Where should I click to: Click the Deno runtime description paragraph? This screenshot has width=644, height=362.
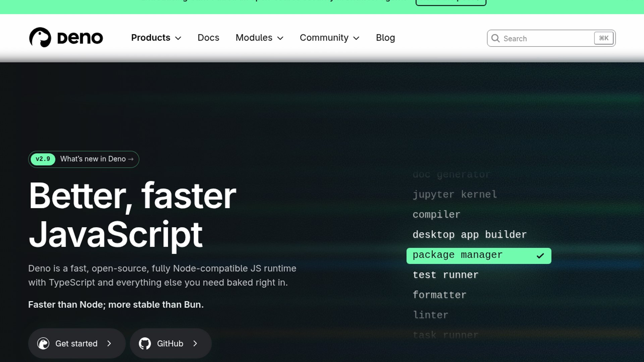click(x=162, y=276)
